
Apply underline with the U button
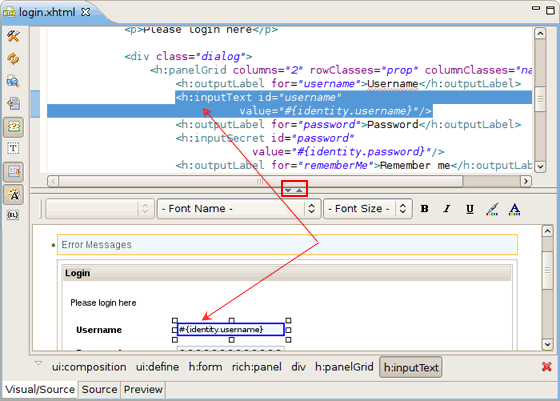(x=470, y=209)
